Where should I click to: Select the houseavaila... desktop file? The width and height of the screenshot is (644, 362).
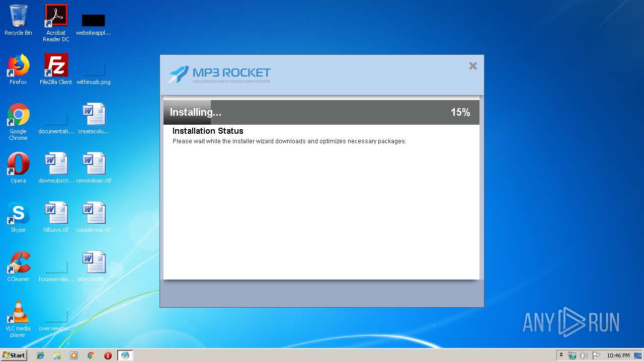56,270
